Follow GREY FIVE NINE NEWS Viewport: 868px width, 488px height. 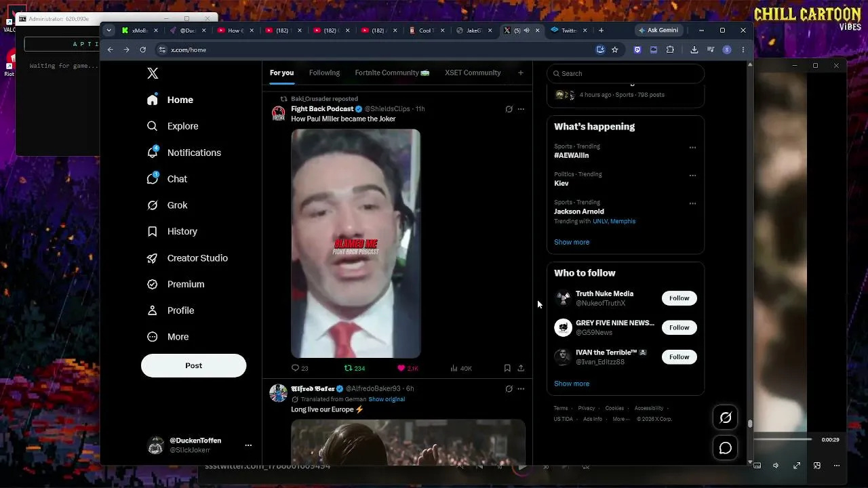pos(679,327)
